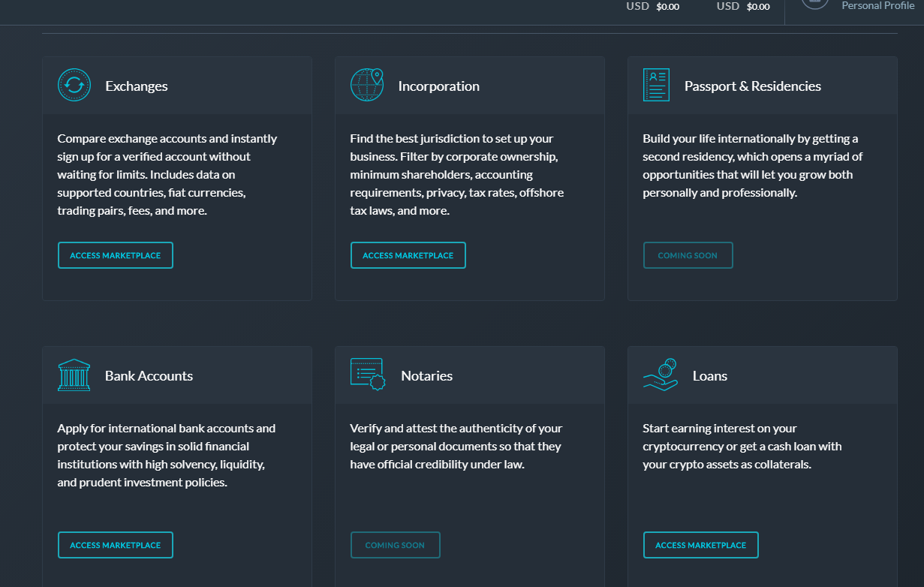Click the Loans card heading

click(x=710, y=375)
